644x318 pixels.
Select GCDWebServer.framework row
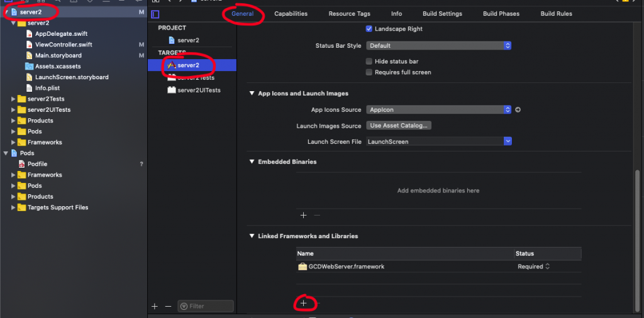coord(438,266)
